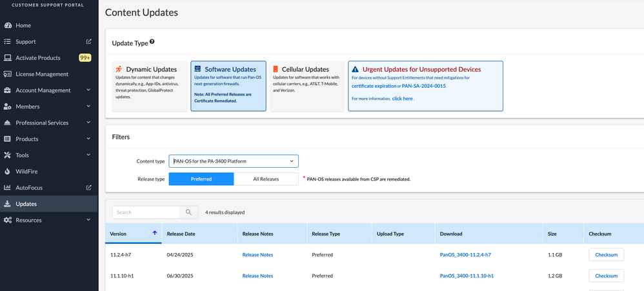Image resolution: width=644 pixels, height=291 pixels.
Task: Click the Tools wrench icon in sidebar
Action: click(x=7, y=155)
